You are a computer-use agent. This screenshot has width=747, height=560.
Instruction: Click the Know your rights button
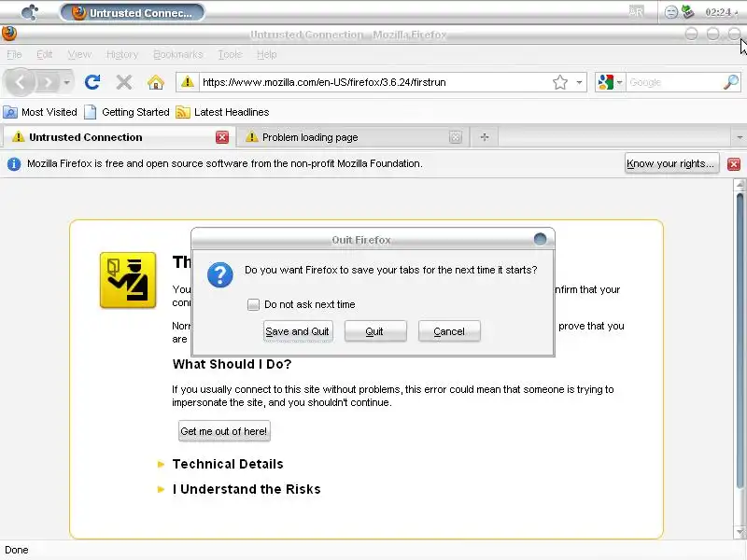click(671, 163)
